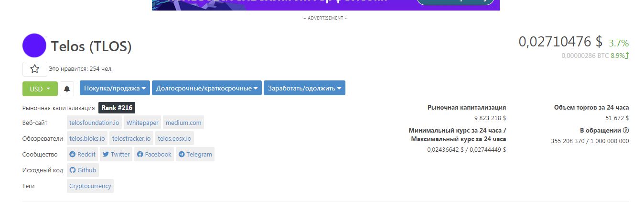Click the 8.9% BTC change value
This screenshot has height=202, width=644.
[x=618, y=56]
